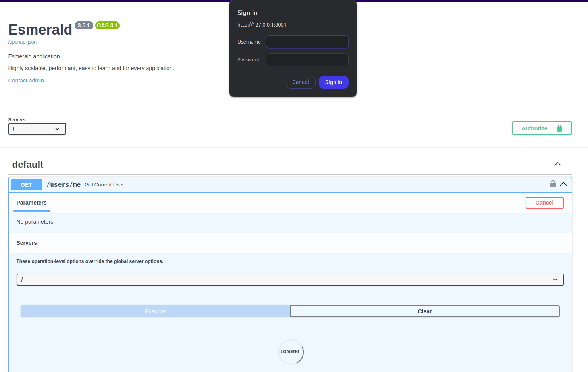Focus the Username input field
The height and width of the screenshot is (372, 588).
[x=307, y=42]
